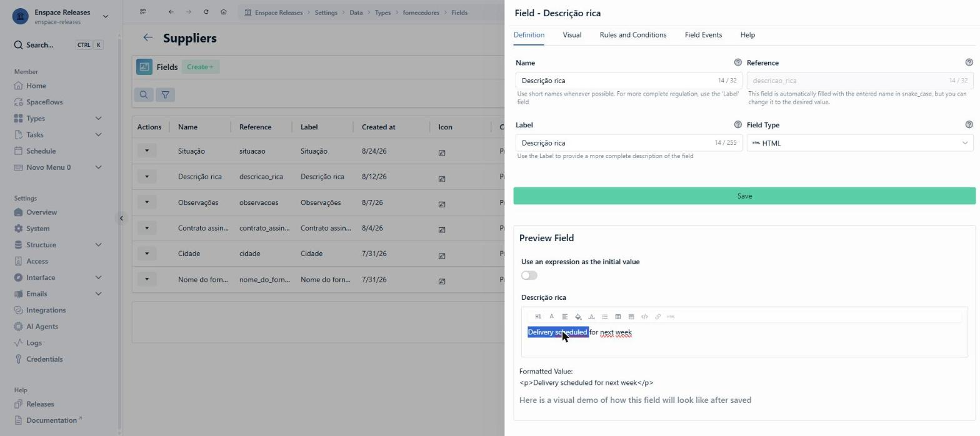Open Releases under Help
The width and height of the screenshot is (980, 436).
pyautogui.click(x=40, y=404)
